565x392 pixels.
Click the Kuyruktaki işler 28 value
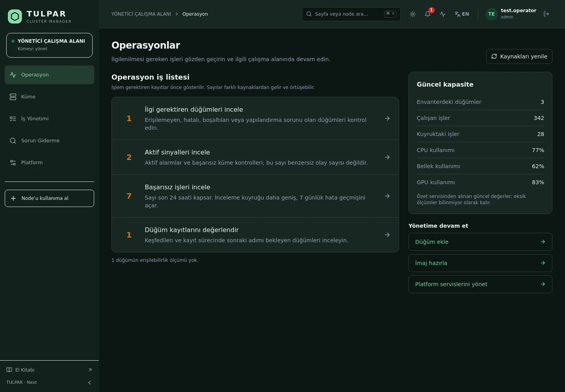click(x=541, y=134)
